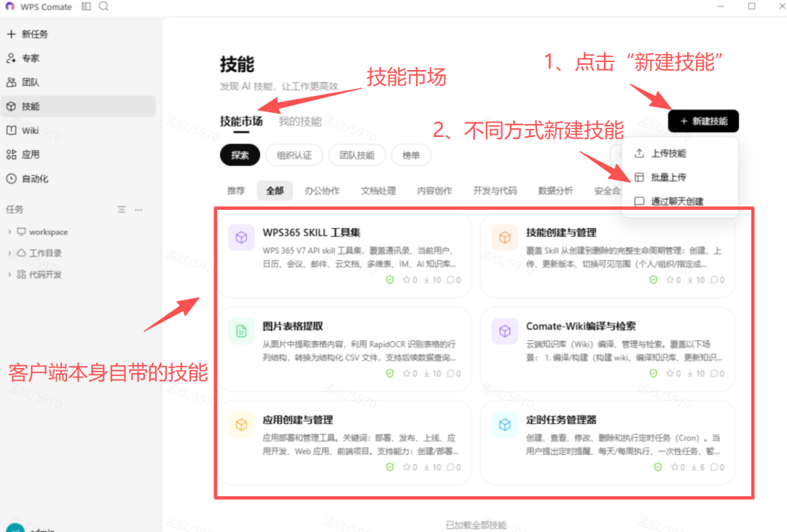Expand the 代码开发 tree node

[9, 274]
